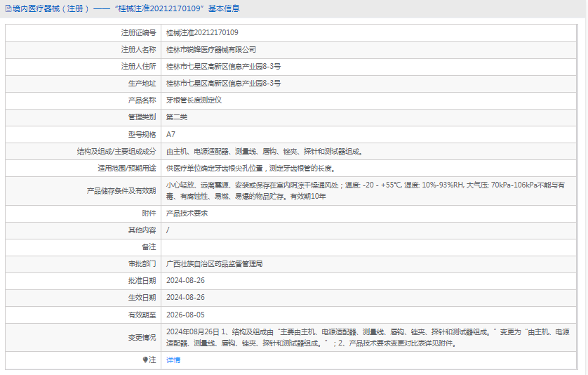Select attachment value 产品技术要求
This screenshot has width=588, height=375.
click(x=187, y=213)
